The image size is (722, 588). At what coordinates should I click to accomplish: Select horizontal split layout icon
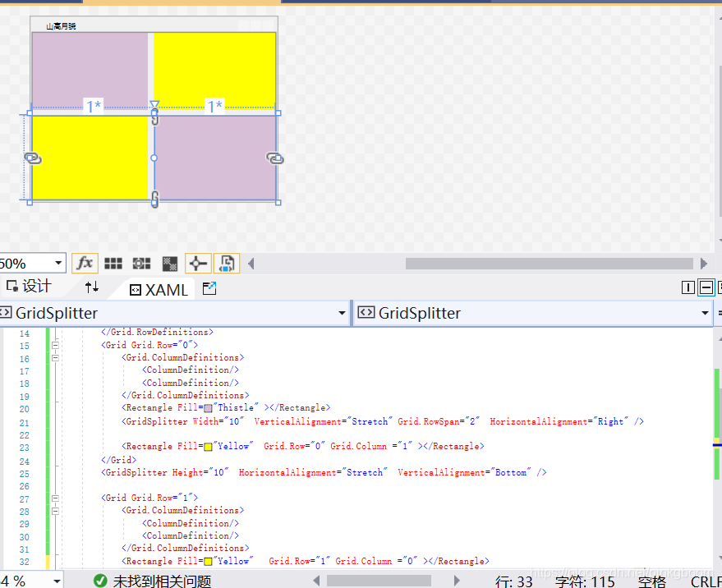[706, 287]
